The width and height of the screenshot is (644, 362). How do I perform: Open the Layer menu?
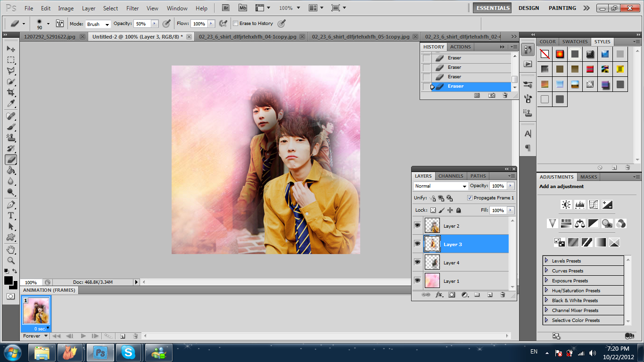click(89, 8)
